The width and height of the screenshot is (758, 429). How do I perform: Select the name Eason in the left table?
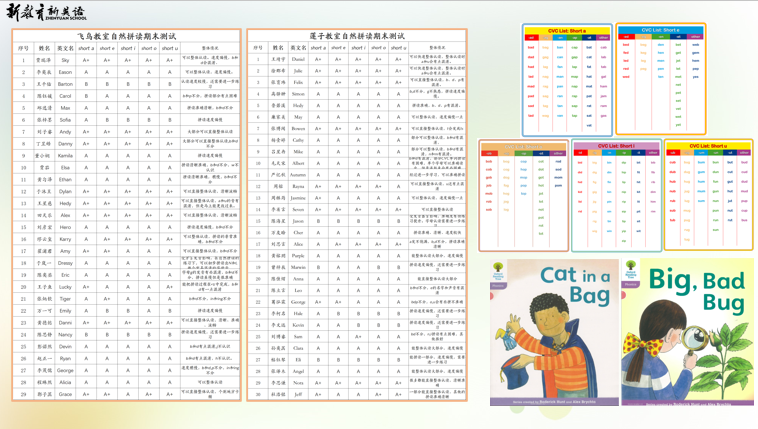[65, 72]
